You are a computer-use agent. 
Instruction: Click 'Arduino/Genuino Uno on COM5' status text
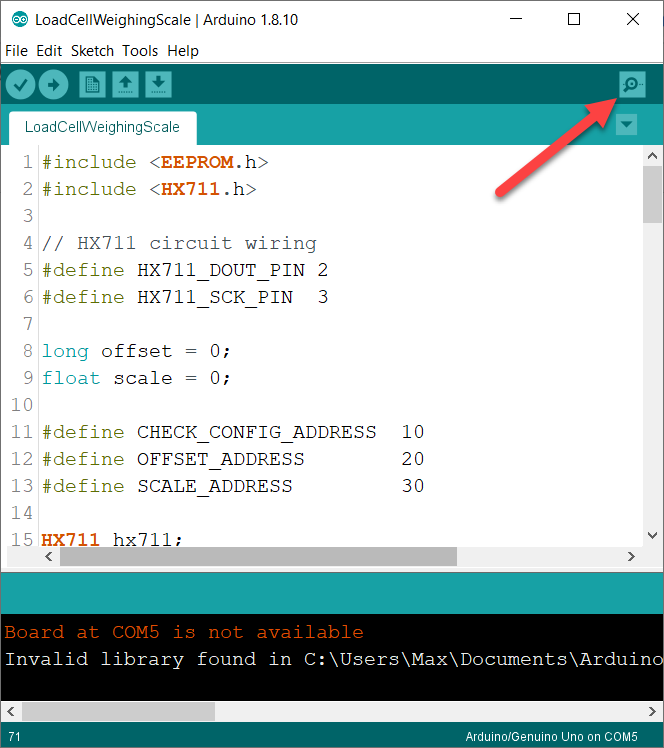click(551, 737)
